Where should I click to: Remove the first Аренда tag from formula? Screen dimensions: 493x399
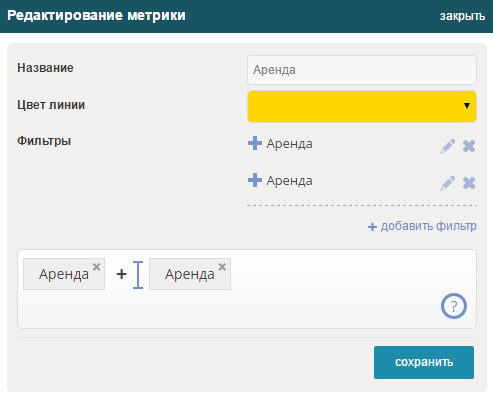tap(96, 267)
